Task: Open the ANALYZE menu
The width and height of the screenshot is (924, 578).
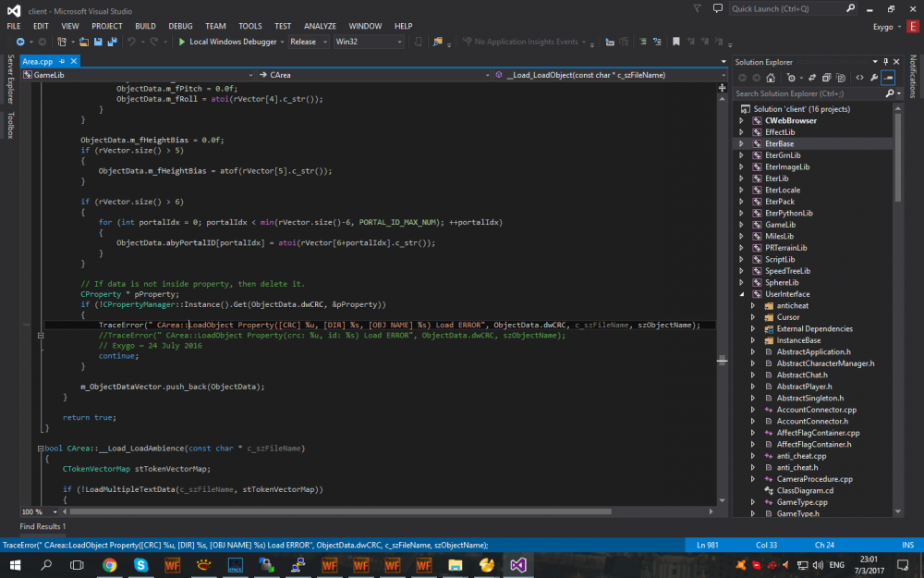Action: tap(320, 26)
